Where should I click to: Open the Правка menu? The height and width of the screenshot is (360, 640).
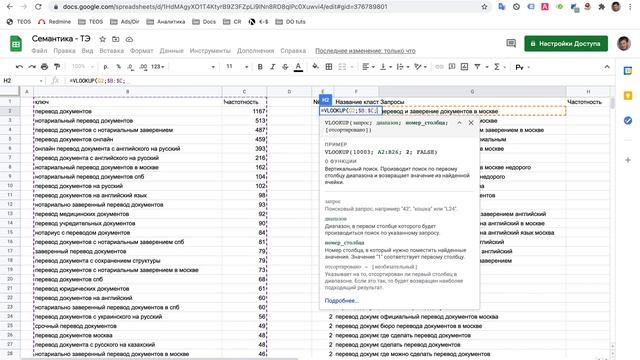point(64,51)
